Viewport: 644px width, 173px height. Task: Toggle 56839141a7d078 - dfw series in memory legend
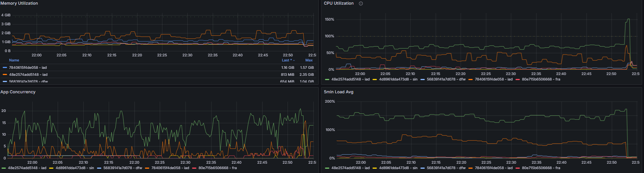(x=28, y=82)
